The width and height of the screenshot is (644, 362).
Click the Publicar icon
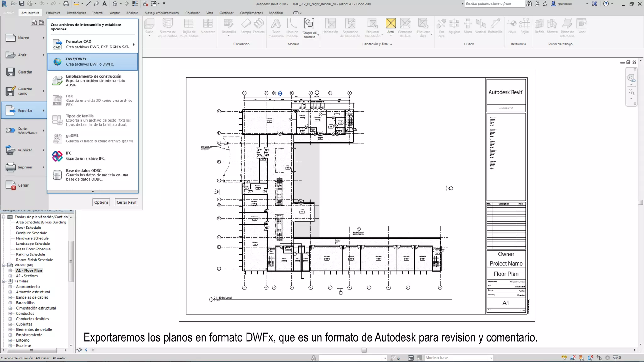pos(11,150)
